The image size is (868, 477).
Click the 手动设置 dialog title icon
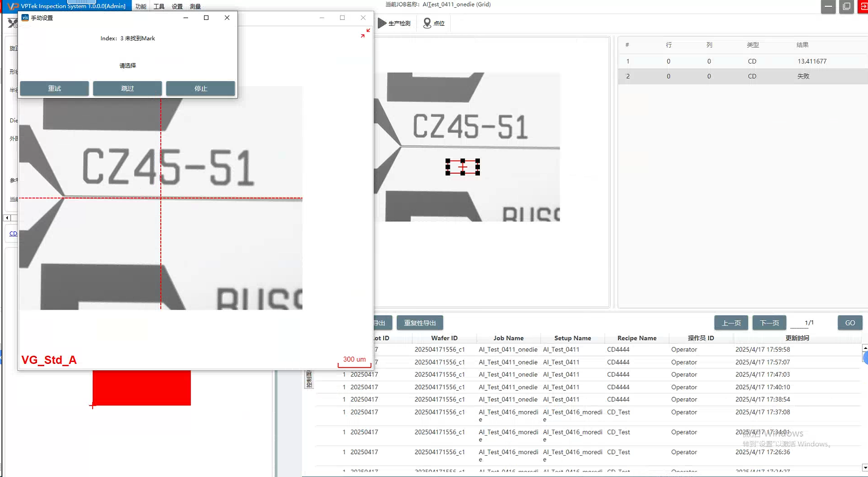pos(25,17)
